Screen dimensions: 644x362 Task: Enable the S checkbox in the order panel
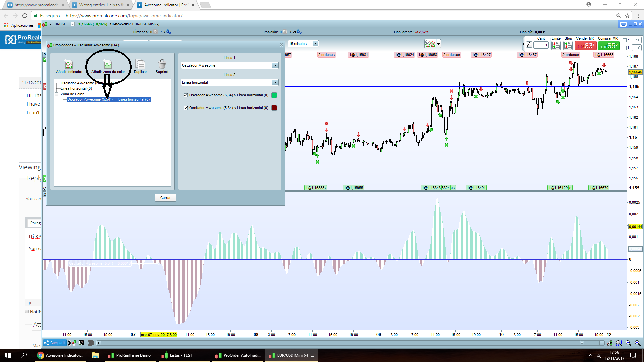point(625,40)
